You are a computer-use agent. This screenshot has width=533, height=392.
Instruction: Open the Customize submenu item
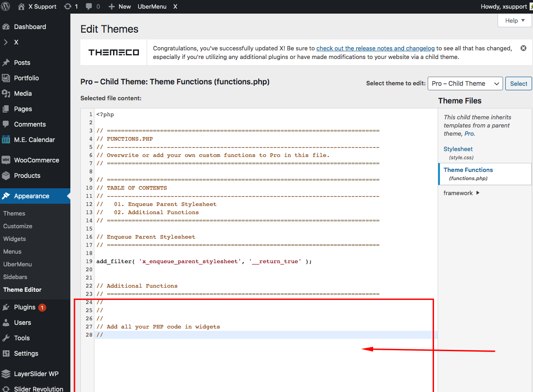point(18,226)
